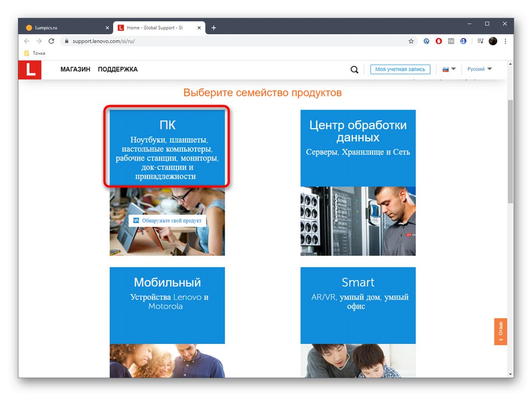Image resolution: width=532 pixels, height=396 pixels.
Task: Select the Smart product family tile
Action: tap(358, 305)
